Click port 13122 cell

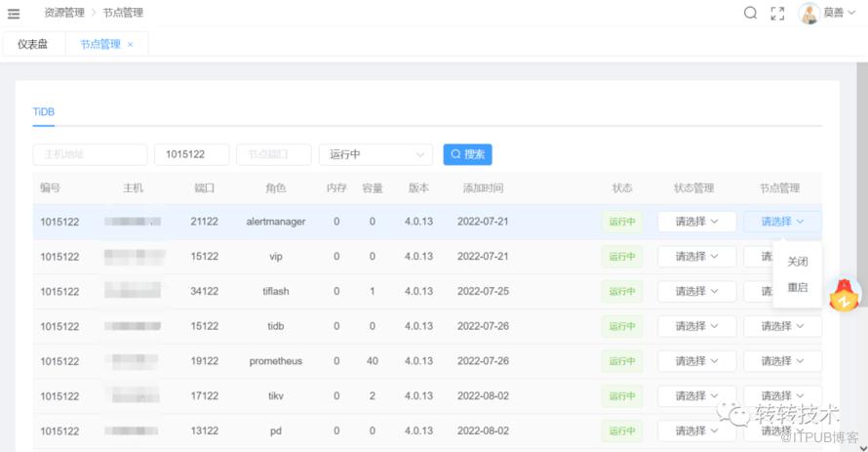[204, 431]
